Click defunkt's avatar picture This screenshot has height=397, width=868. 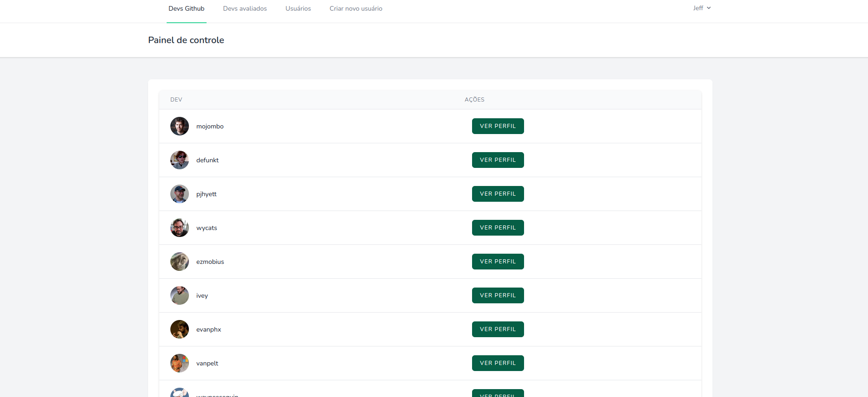click(x=180, y=160)
